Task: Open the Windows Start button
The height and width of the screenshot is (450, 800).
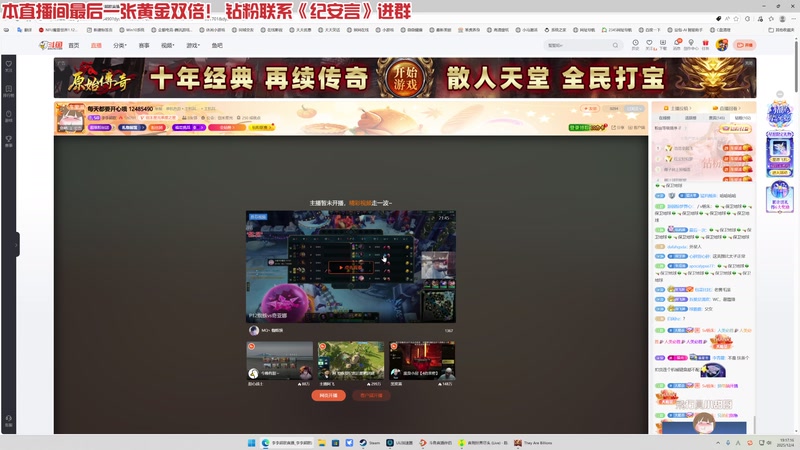Action: [252, 443]
